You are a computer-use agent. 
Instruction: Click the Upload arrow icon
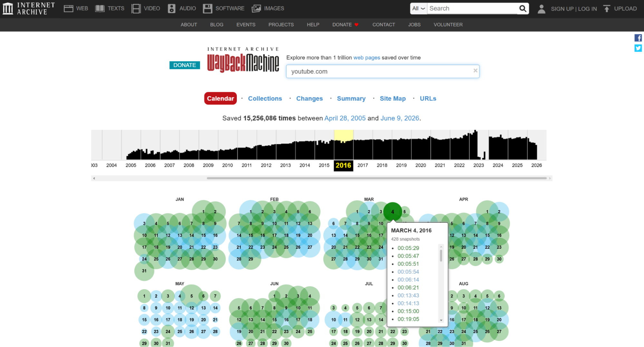click(607, 8)
